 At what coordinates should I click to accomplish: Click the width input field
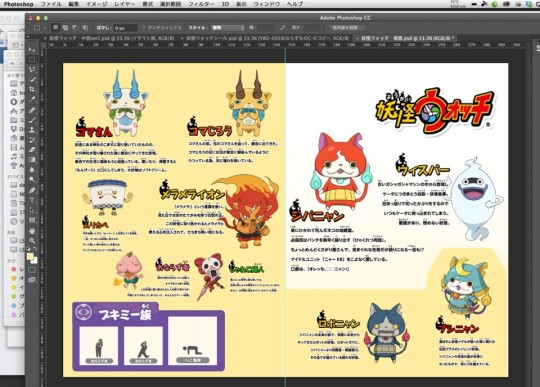coord(265,28)
